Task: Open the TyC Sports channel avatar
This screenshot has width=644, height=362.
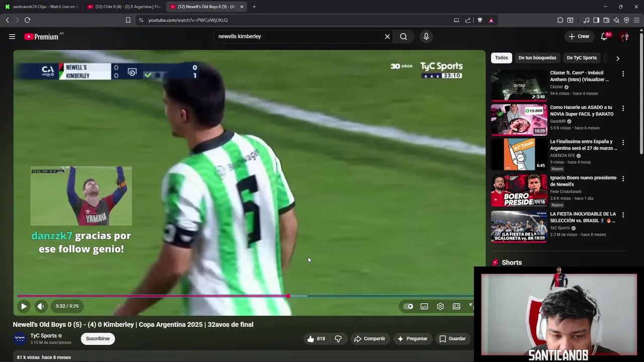Action: [x=20, y=339]
